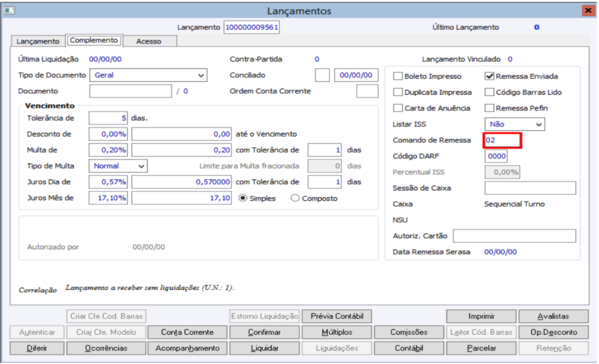Open Prévia Contábil

(337, 316)
